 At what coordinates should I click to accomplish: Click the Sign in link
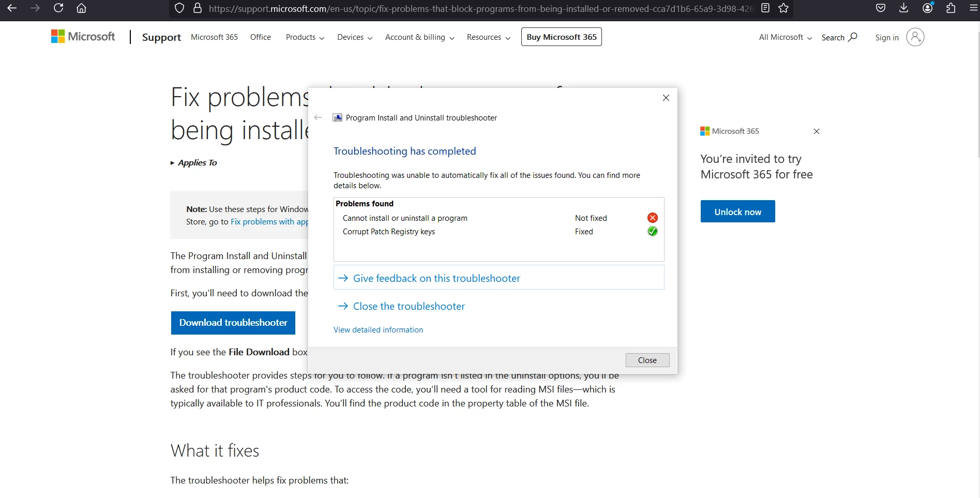point(887,37)
